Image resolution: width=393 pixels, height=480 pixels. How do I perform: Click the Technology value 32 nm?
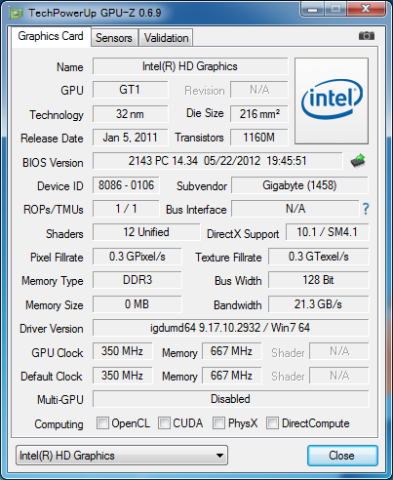(x=130, y=114)
